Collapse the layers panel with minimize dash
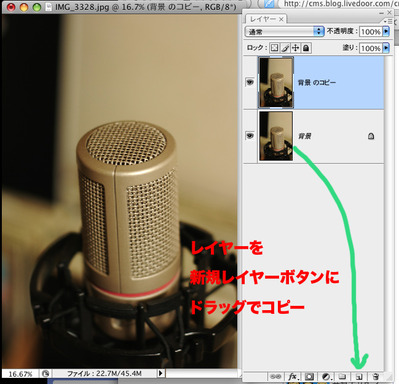 click(x=382, y=13)
